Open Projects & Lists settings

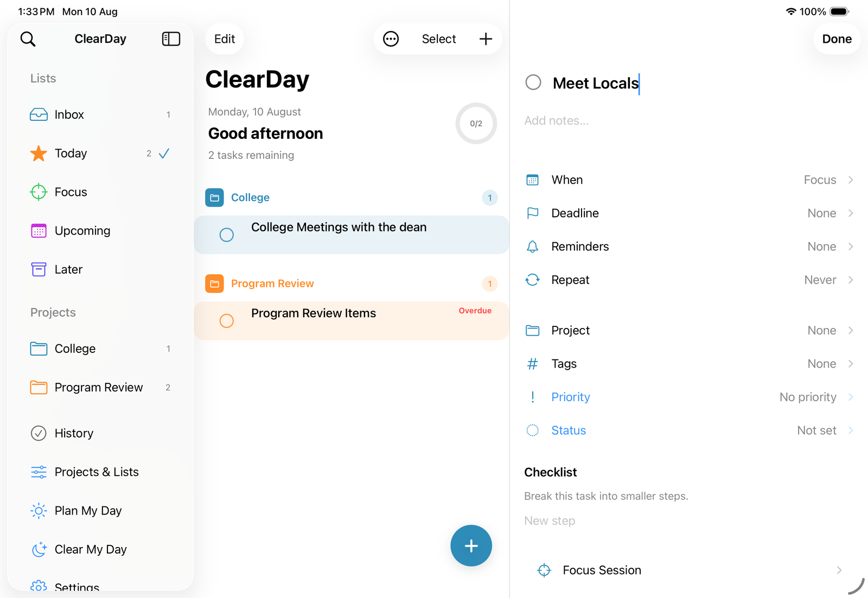(100, 472)
